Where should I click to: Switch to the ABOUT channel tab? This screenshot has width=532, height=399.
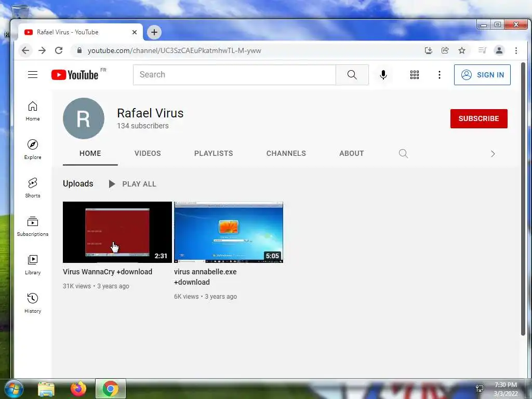pyautogui.click(x=352, y=153)
